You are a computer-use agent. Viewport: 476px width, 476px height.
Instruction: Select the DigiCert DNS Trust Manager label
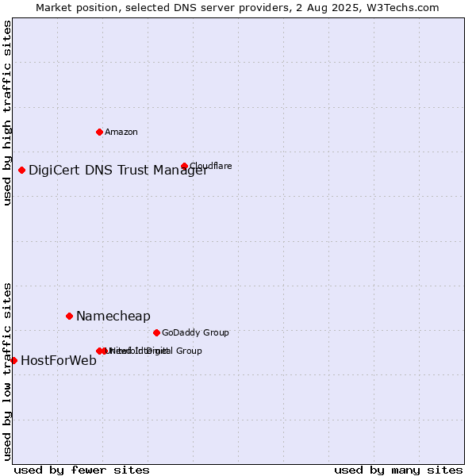[118, 171]
